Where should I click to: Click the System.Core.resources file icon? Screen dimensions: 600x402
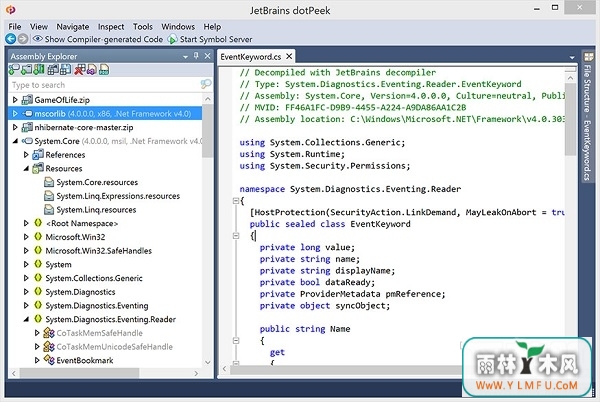coord(49,182)
